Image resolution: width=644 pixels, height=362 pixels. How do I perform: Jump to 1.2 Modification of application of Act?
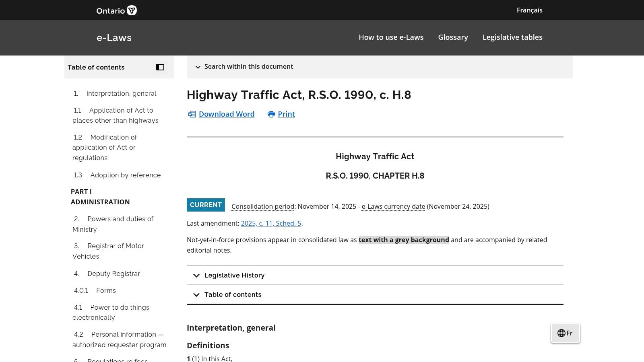pos(105,148)
